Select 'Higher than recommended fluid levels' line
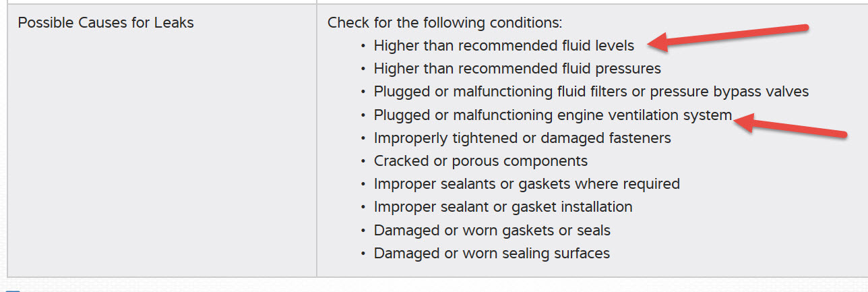Screen dimensions: 868x292 (503, 46)
